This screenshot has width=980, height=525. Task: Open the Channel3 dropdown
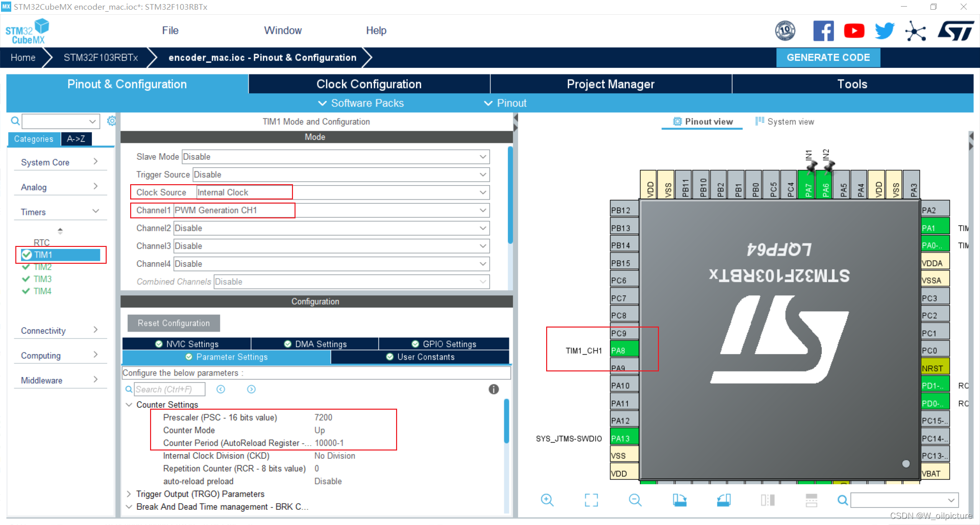[x=332, y=246]
